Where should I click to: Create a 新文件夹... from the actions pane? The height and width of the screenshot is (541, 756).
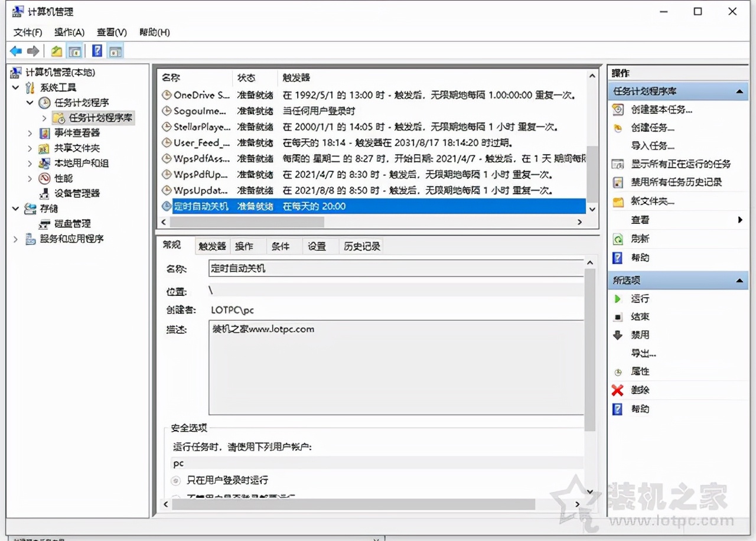(x=653, y=201)
